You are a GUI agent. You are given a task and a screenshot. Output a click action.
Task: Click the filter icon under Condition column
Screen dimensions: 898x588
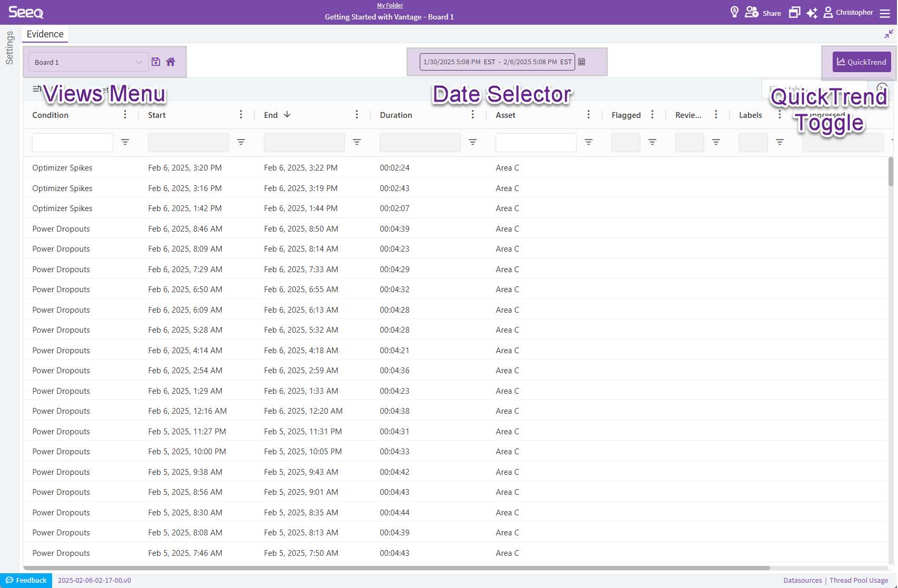[125, 142]
